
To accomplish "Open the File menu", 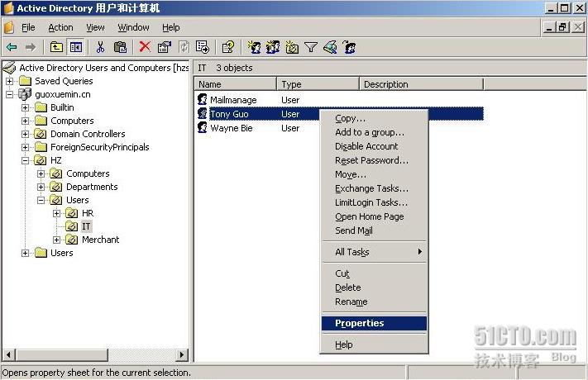I will [28, 27].
